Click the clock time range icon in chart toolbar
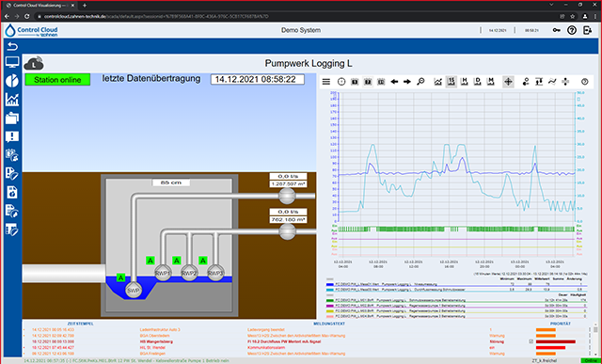The height and width of the screenshot is (364, 602). click(x=341, y=82)
